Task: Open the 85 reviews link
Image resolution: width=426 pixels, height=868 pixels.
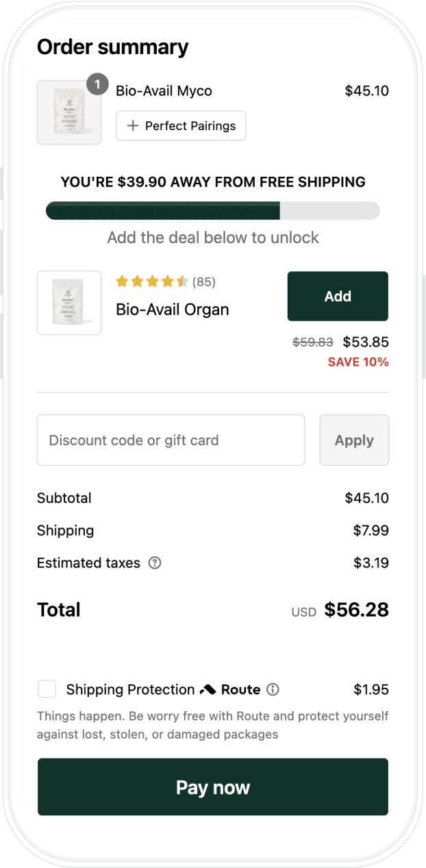Action: pos(203,281)
